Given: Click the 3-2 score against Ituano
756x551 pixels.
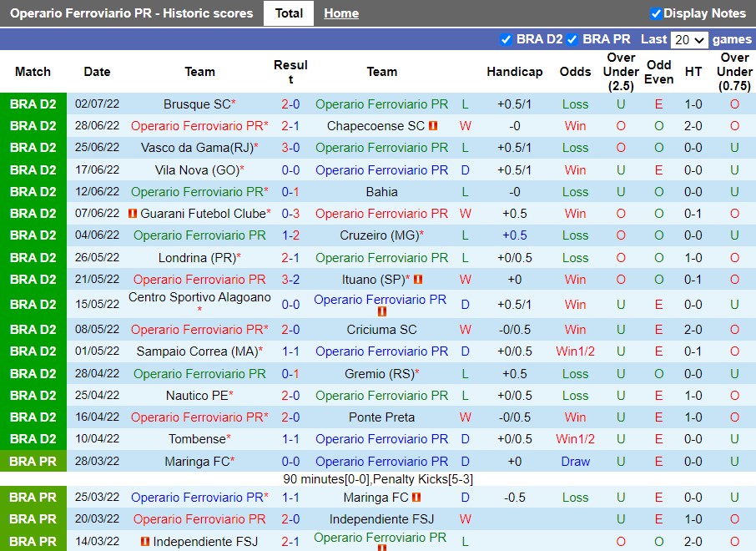Looking at the screenshot, I should tap(290, 280).
